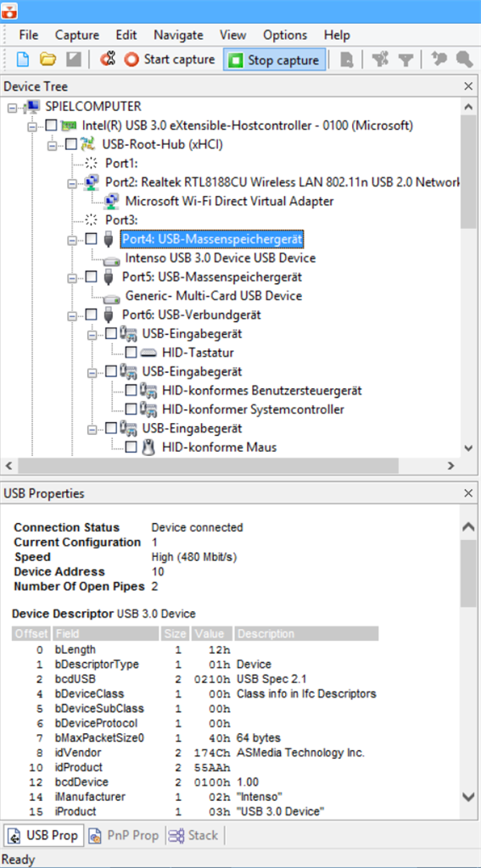
Task: Collapse the USB-Root-Hub (xHCI) tree node
Action: [53, 145]
